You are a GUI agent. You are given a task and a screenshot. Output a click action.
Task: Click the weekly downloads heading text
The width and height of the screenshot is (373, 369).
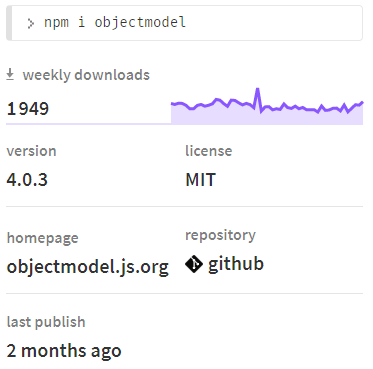pos(86,75)
